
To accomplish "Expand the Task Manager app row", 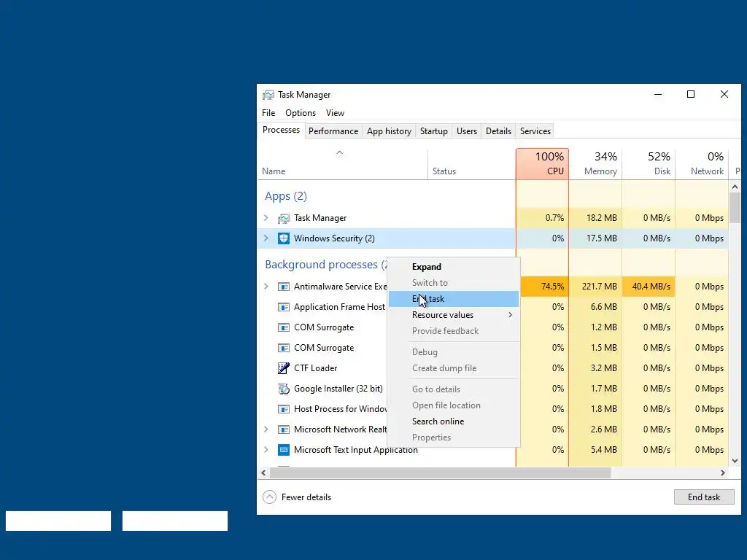I will click(x=266, y=218).
